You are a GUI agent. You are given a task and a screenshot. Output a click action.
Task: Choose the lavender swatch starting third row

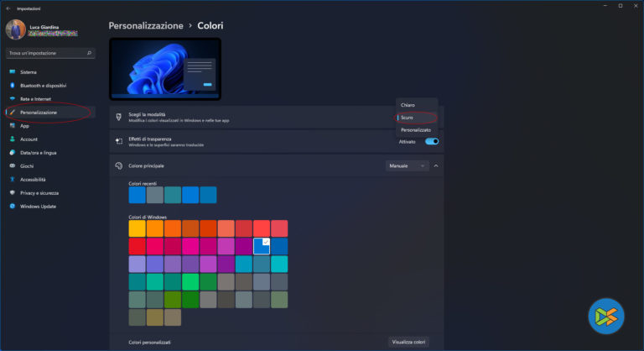coord(138,265)
